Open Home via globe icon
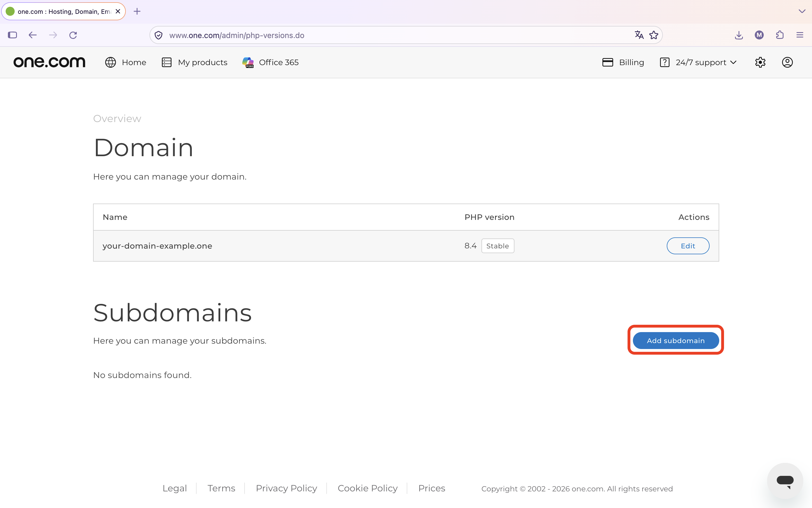The width and height of the screenshot is (812, 508). pos(111,62)
